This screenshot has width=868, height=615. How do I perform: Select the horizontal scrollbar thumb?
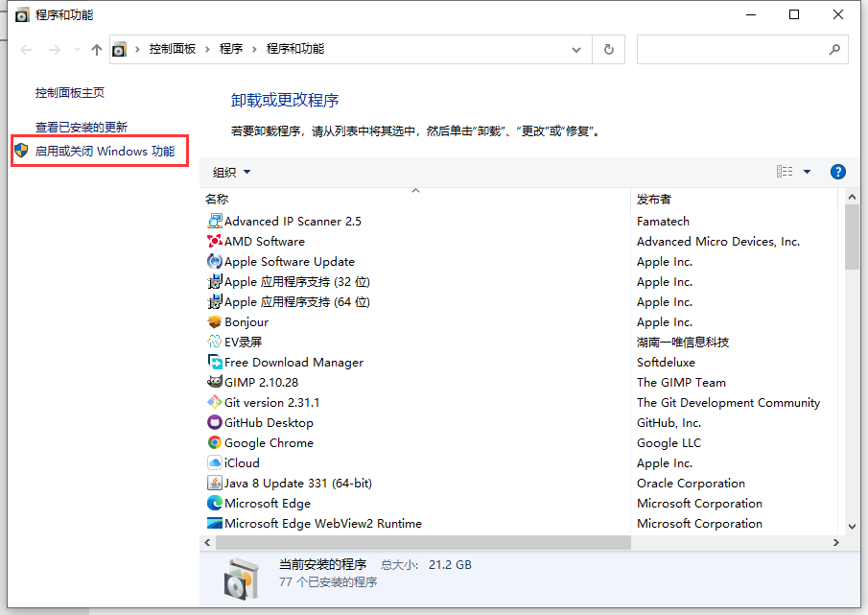point(423,542)
